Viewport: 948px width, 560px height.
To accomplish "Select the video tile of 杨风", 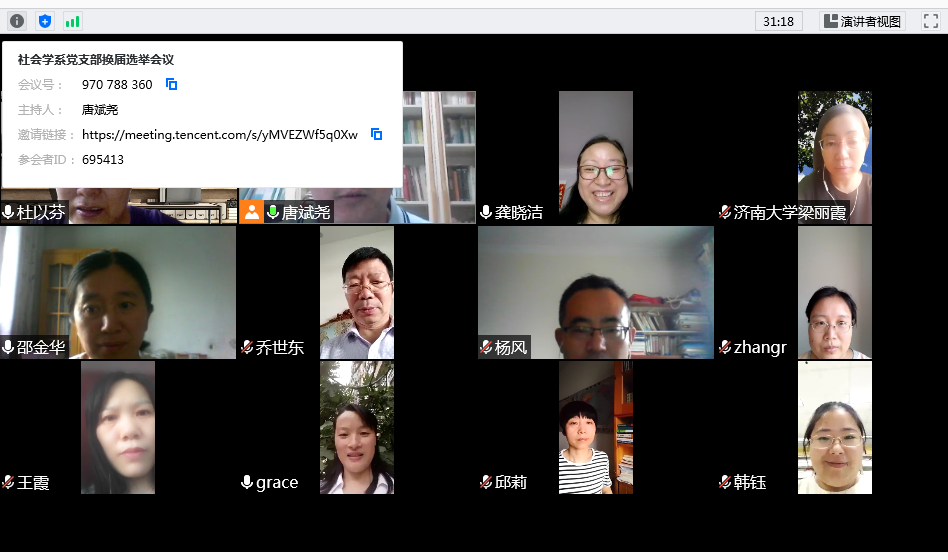I will click(595, 292).
